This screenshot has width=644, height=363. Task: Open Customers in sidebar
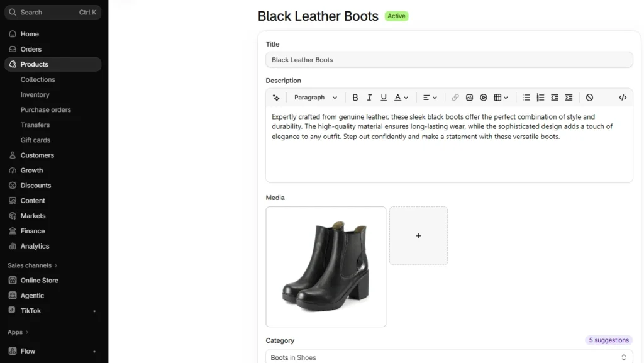[x=53, y=155]
